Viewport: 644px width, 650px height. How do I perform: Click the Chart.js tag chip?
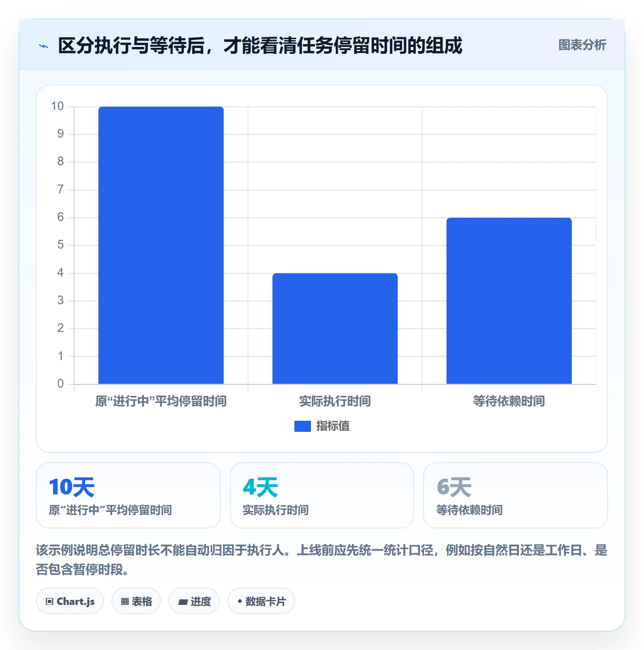tap(70, 601)
